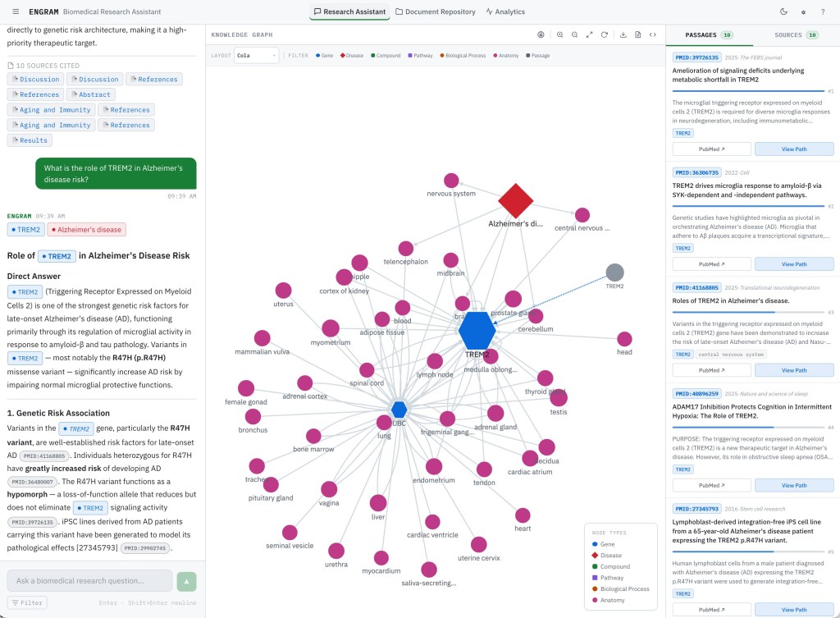This screenshot has height=618, width=840.
Task: Open the hamburger menu next to ENGRAM
Action: 16,11
